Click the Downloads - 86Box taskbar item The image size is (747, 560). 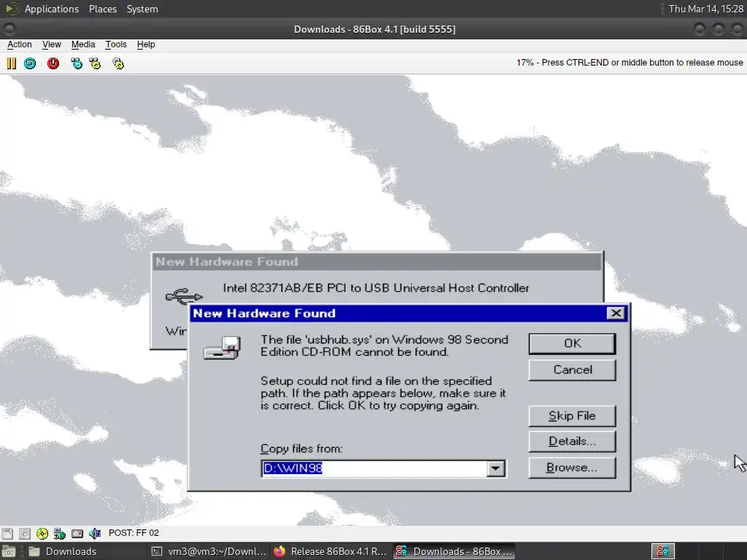point(454,551)
